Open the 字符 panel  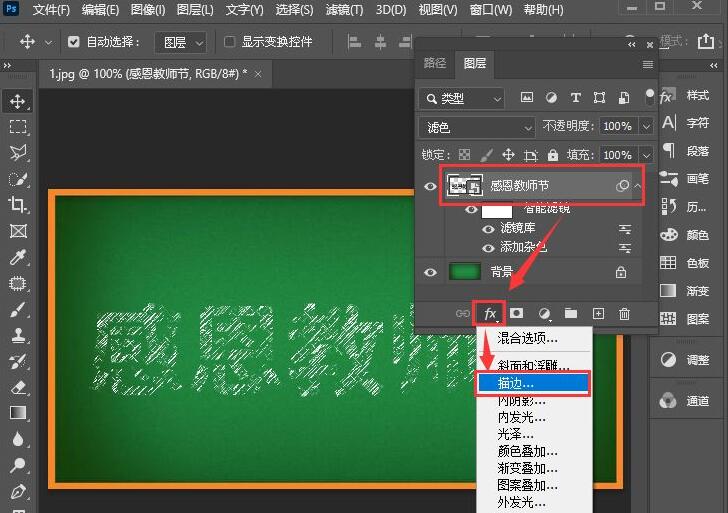click(x=685, y=123)
